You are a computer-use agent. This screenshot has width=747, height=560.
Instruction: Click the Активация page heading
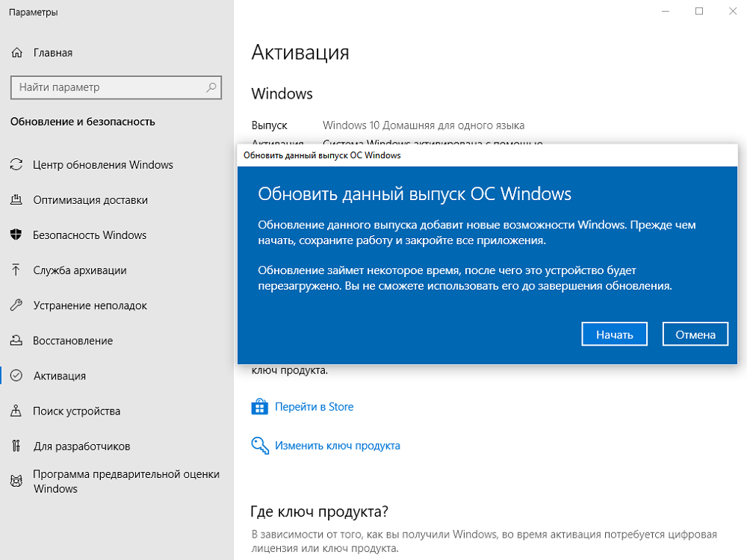(300, 52)
